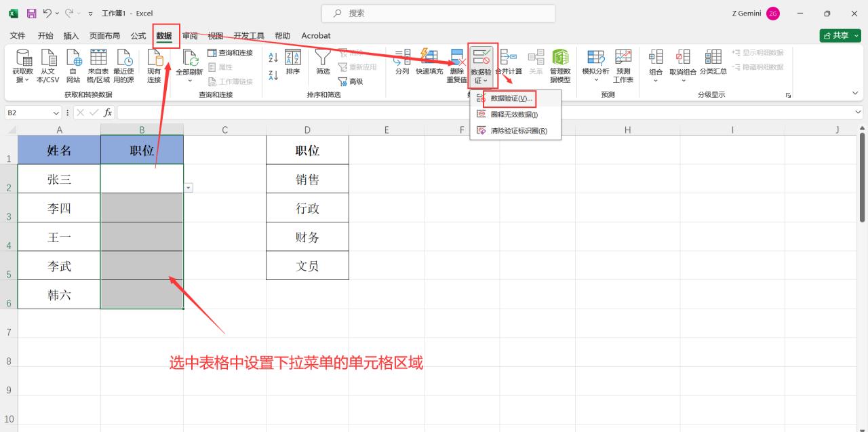Screen dimensions: 868x432
Task: Open 查询和连接 pane
Action: point(230,53)
